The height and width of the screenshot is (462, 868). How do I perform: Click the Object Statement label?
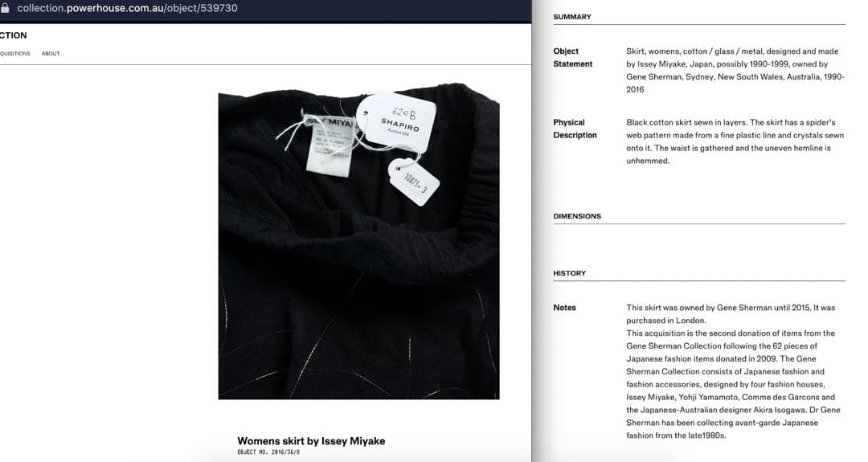(x=573, y=58)
